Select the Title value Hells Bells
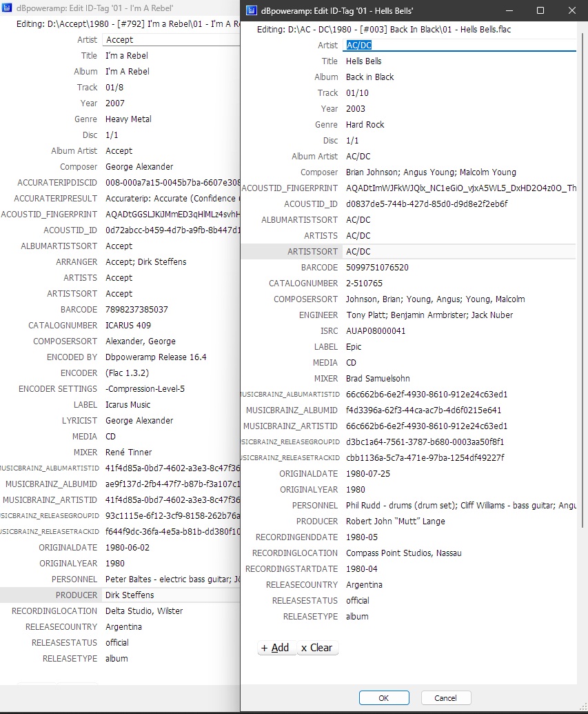Screen dimensions: 588x714 pos(364,61)
